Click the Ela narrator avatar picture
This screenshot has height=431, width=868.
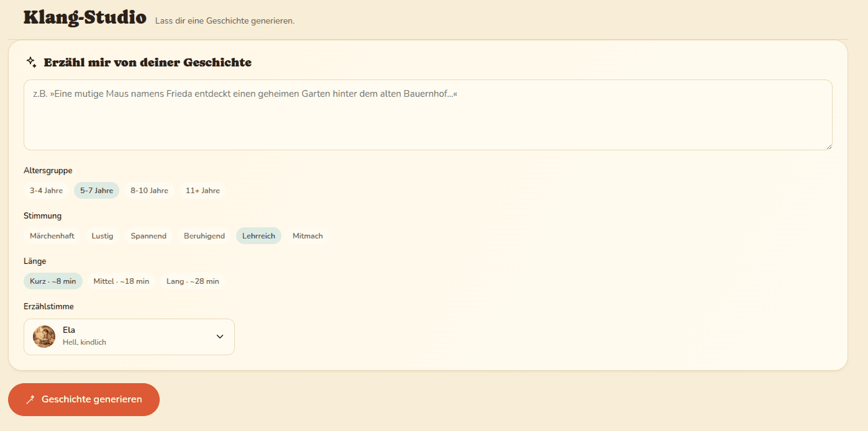click(44, 337)
